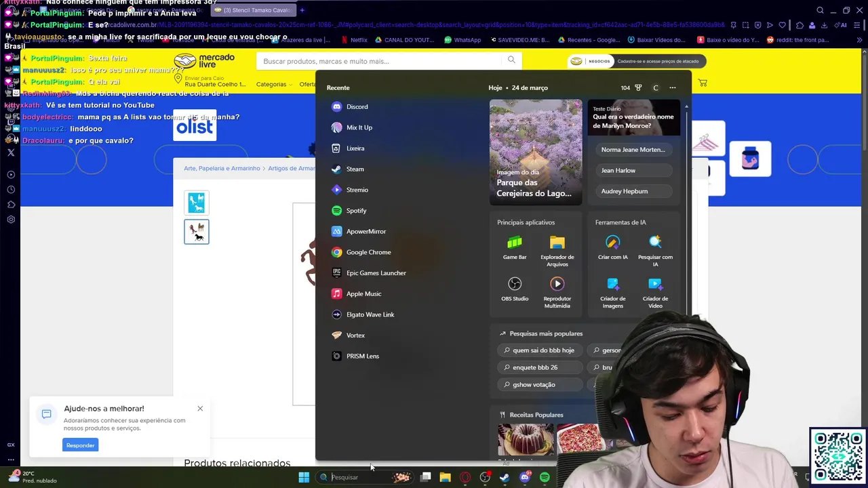Open the Recentes - Google bookmark
Screen dimensions: 868x488
click(589, 40)
